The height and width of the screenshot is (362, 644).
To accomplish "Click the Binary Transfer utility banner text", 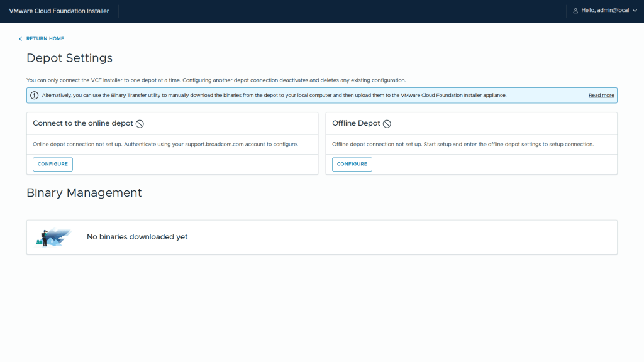I will pyautogui.click(x=274, y=96).
